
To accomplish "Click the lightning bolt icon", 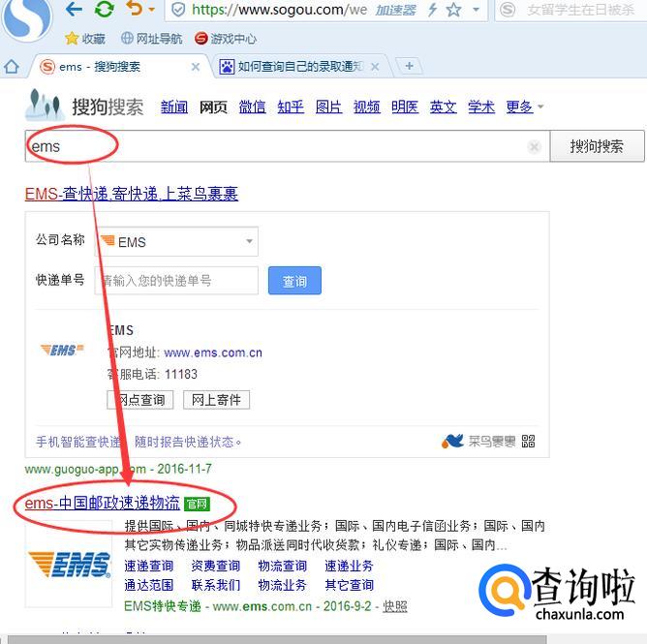I will coord(432,10).
